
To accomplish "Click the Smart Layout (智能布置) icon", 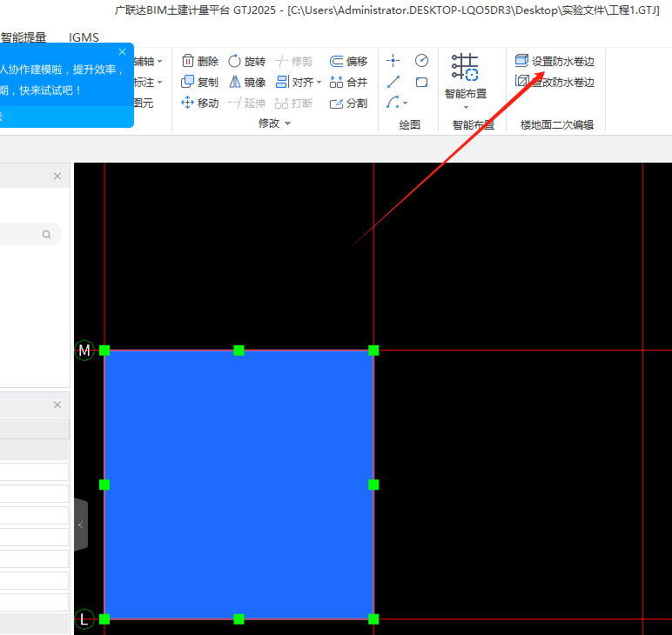I will pyautogui.click(x=465, y=68).
